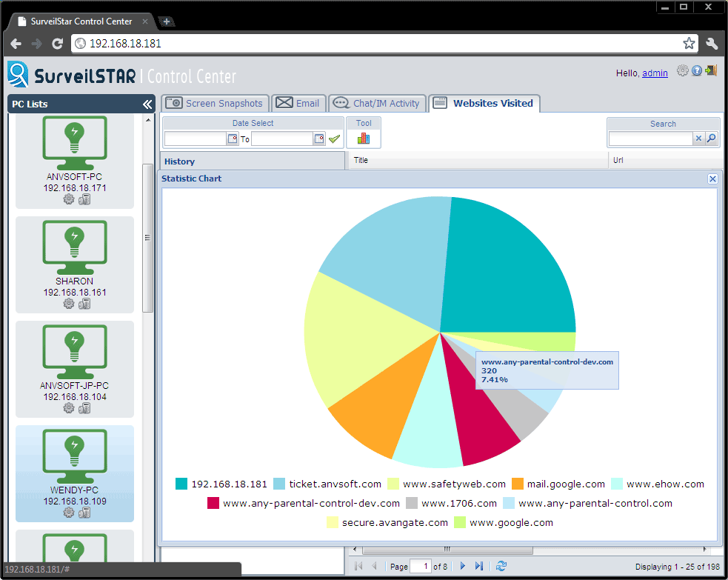Screen dimensions: 728x580
Task: Jump to last page of results
Action: pyautogui.click(x=479, y=566)
